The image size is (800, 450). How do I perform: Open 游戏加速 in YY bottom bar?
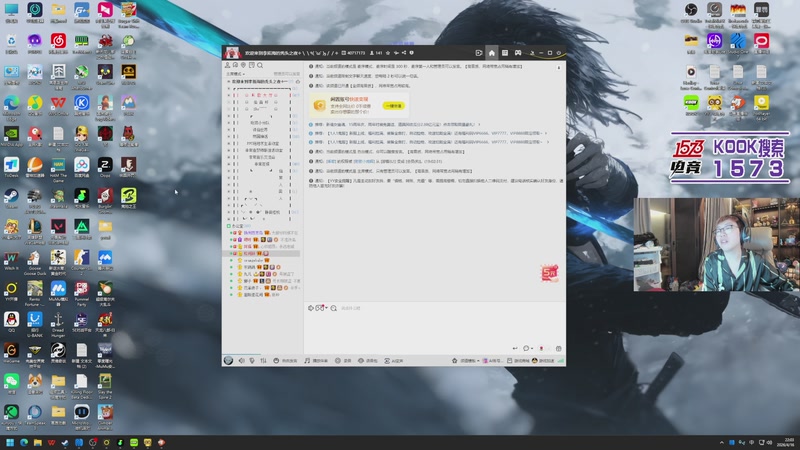click(543, 361)
